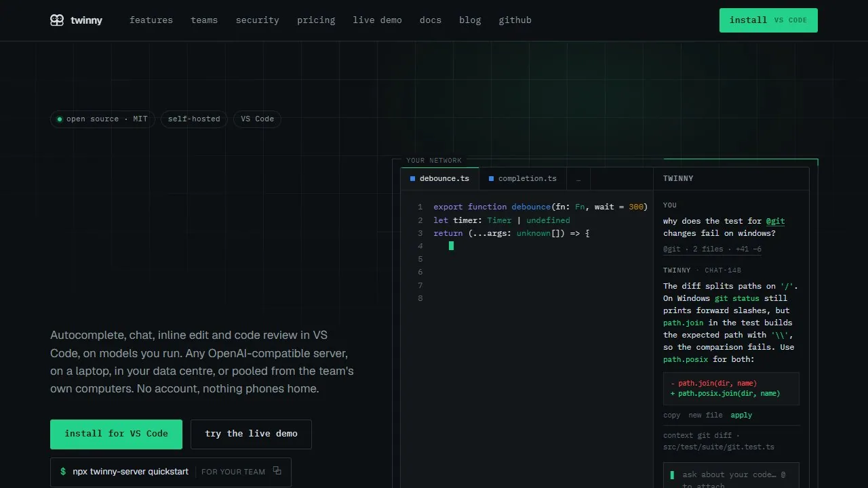Viewport: 868px width, 488px height.
Task: Click the 'YOUR NETWORK' frame label
Action: click(434, 161)
